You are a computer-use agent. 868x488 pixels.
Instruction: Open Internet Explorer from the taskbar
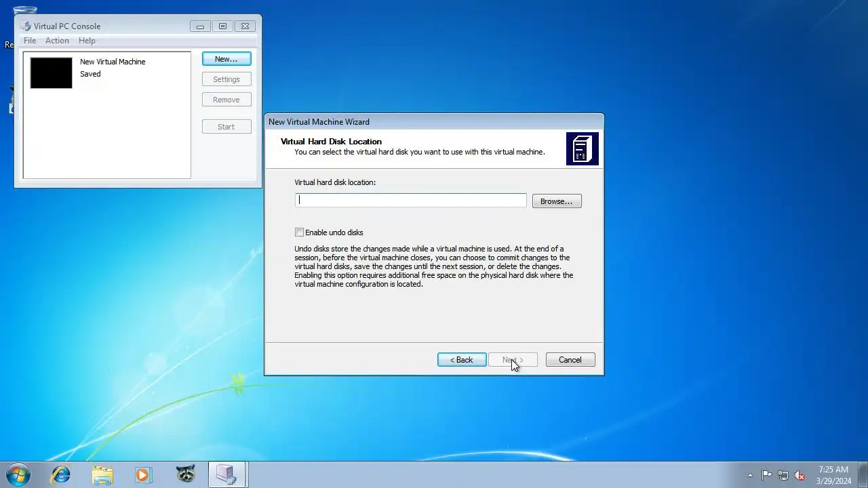(x=61, y=474)
